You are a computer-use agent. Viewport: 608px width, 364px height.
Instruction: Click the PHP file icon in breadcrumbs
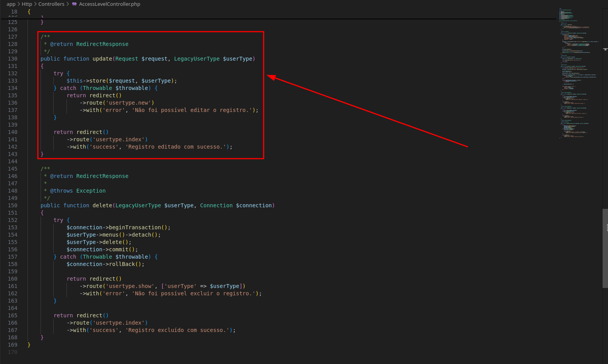(x=74, y=4)
